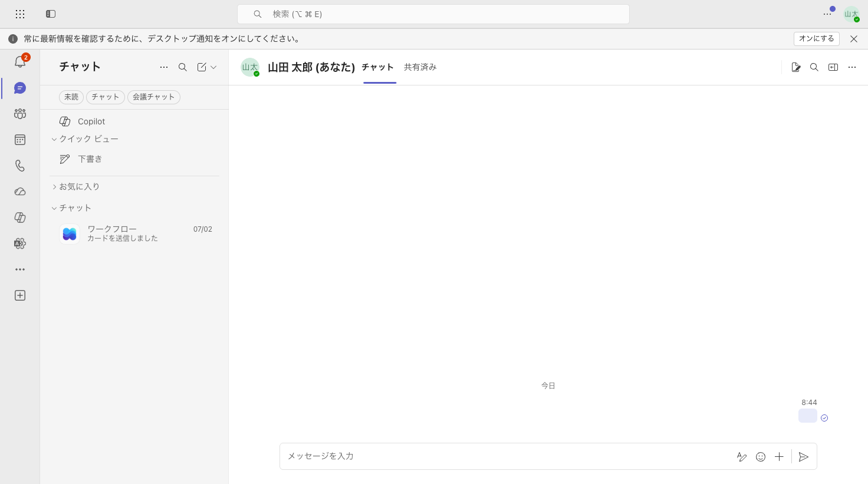Open the app launcher grid icon
The image size is (868, 484).
click(x=20, y=14)
